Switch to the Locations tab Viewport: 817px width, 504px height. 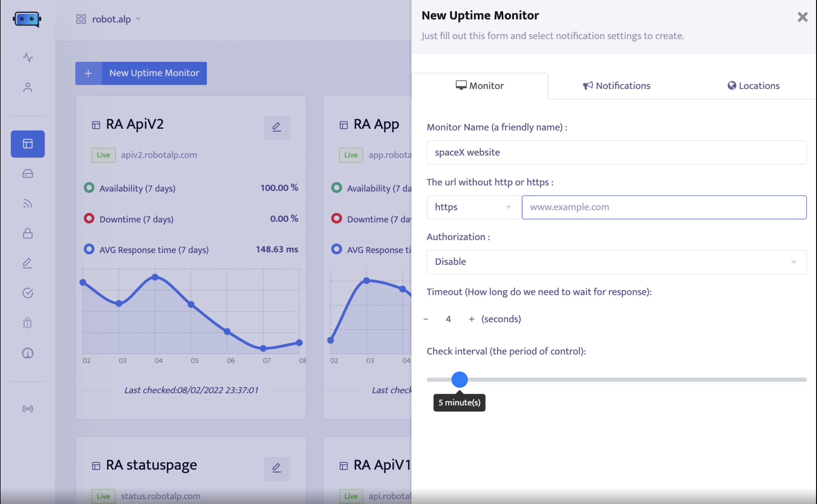[x=753, y=86]
